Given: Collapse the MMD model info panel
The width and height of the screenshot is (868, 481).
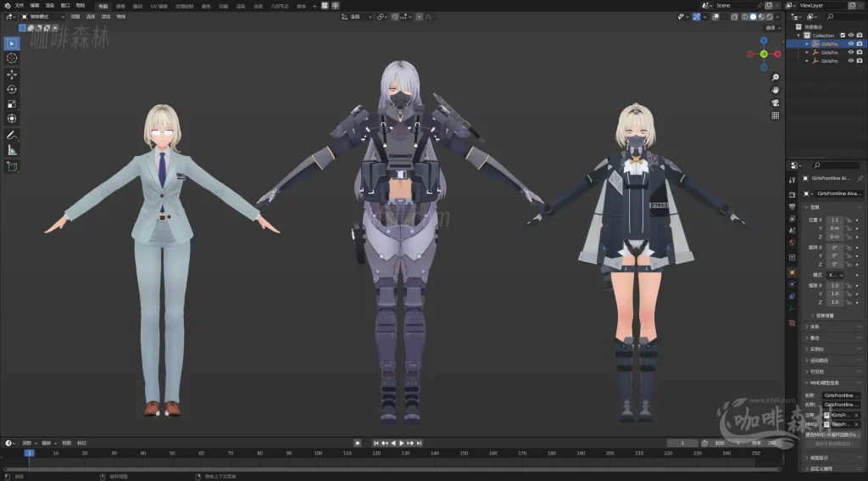Looking at the screenshot, I should [x=807, y=383].
